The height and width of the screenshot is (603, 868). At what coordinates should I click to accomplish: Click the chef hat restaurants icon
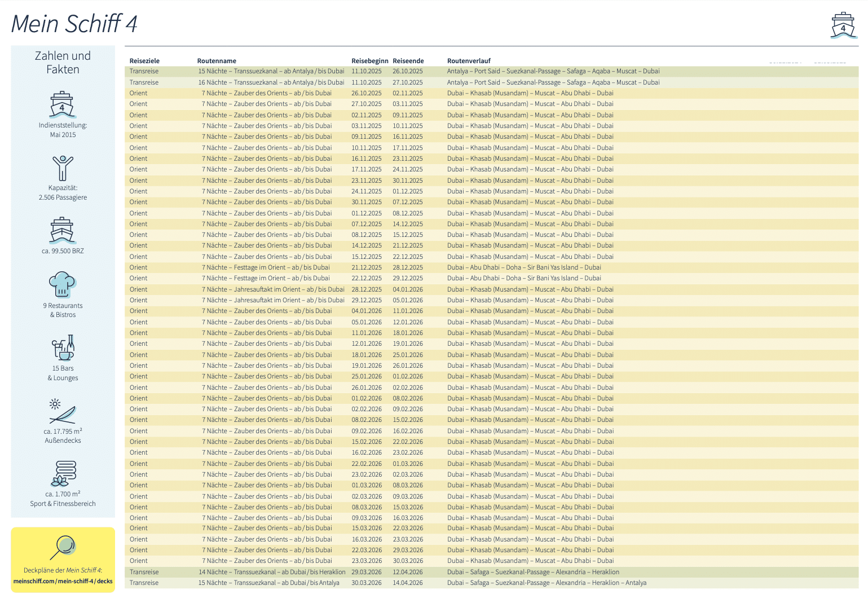coord(63,284)
